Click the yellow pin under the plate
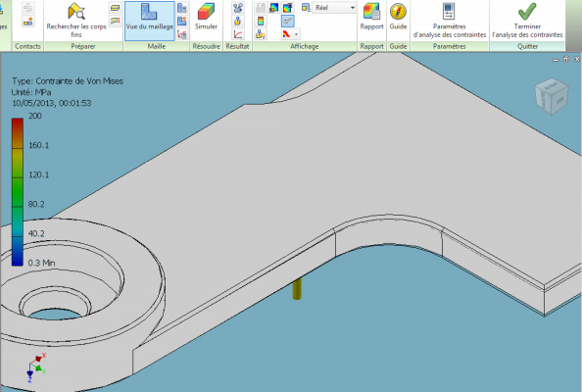 297,289
